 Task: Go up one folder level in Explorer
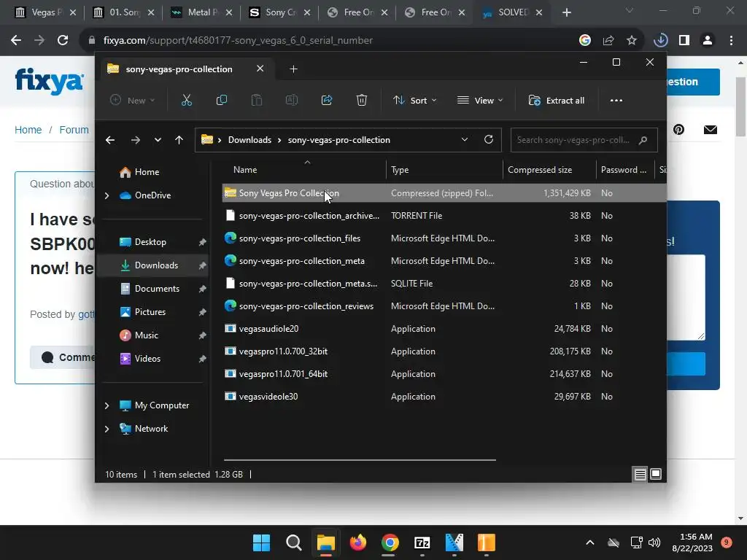tap(179, 140)
